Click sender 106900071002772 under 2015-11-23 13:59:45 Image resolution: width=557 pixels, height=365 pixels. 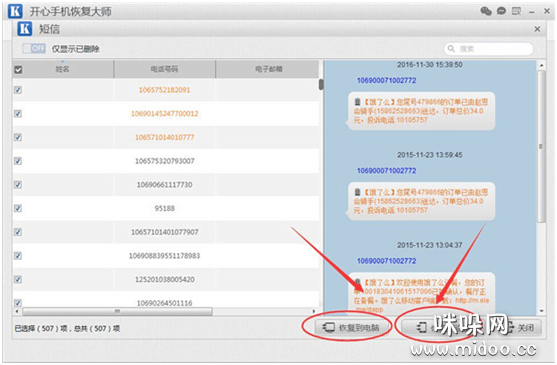click(x=386, y=170)
